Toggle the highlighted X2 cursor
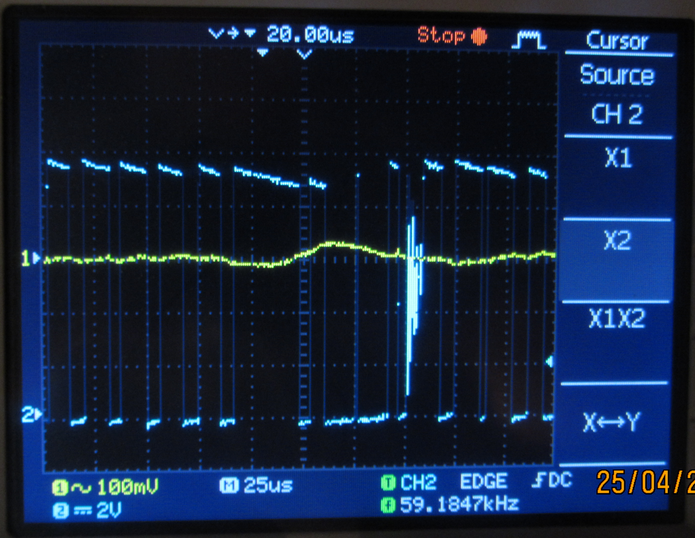 click(x=616, y=241)
